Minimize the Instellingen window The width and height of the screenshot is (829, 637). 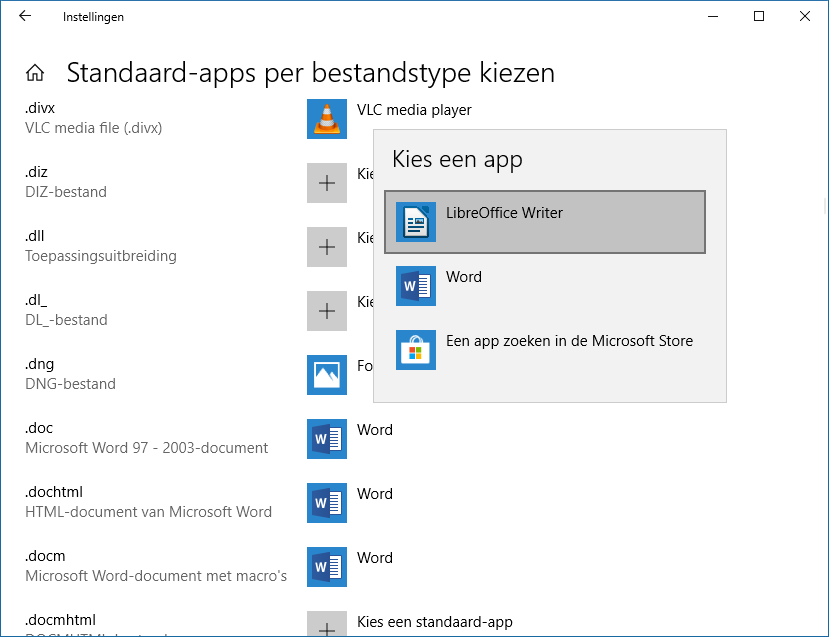(713, 16)
